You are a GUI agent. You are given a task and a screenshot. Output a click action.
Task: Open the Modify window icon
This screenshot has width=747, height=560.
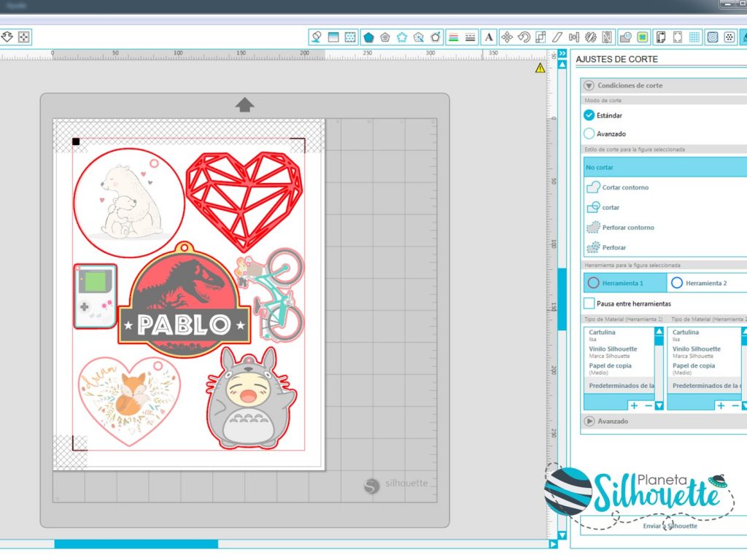(625, 37)
